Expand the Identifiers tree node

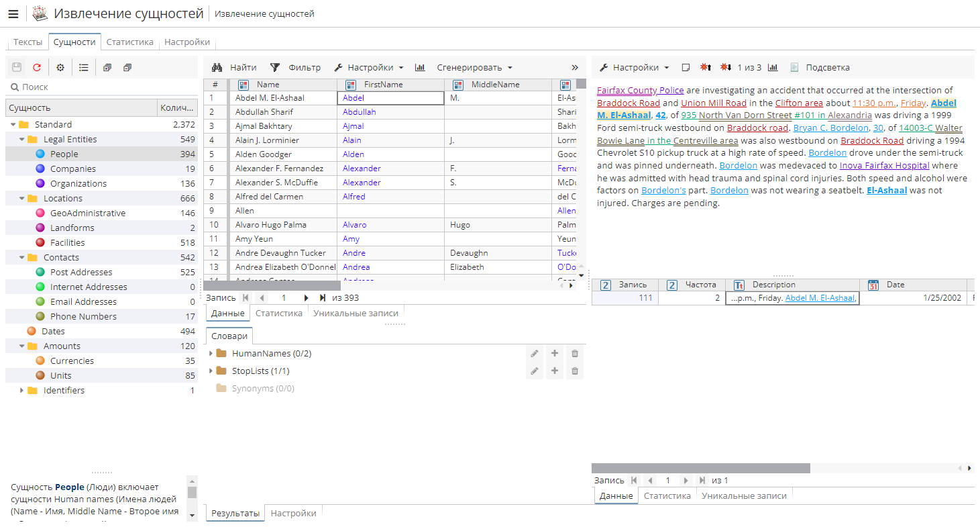(x=22, y=391)
